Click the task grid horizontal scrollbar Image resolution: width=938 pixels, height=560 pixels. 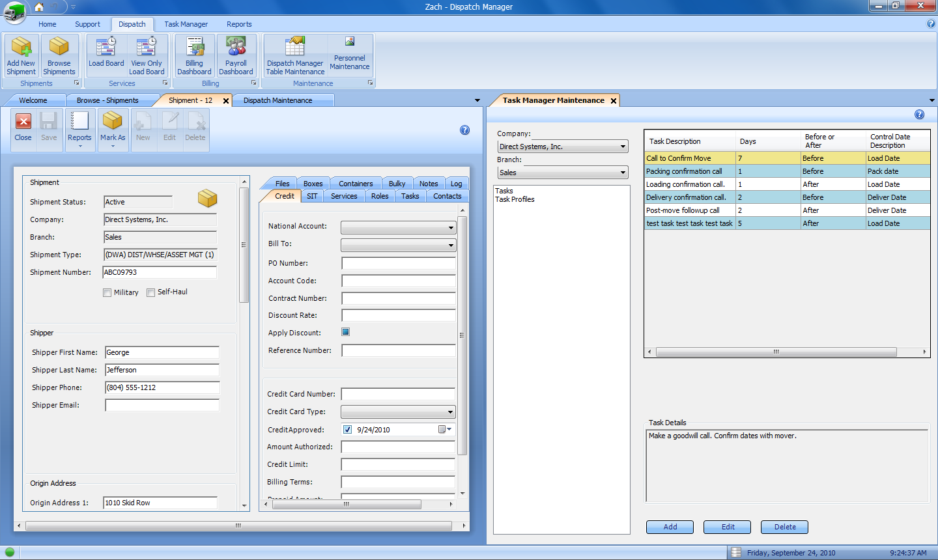(x=776, y=352)
